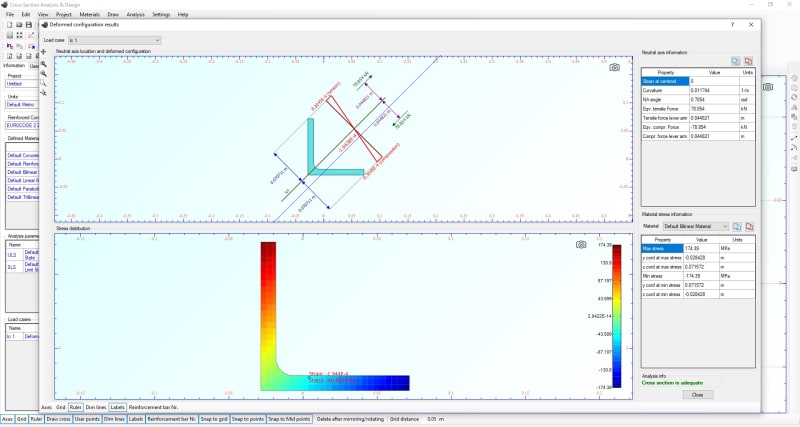Click blue copy icon beside Material dropdown
The height and width of the screenshot is (427, 800).
[x=737, y=226]
